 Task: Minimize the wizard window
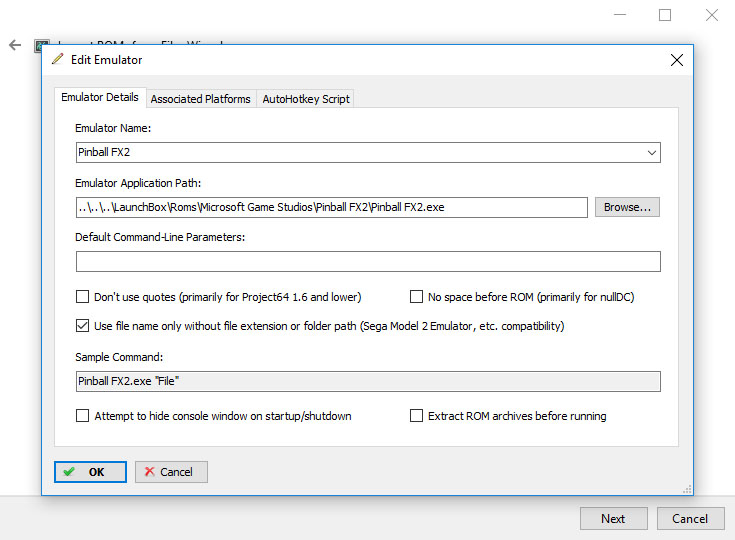pyautogui.click(x=620, y=15)
